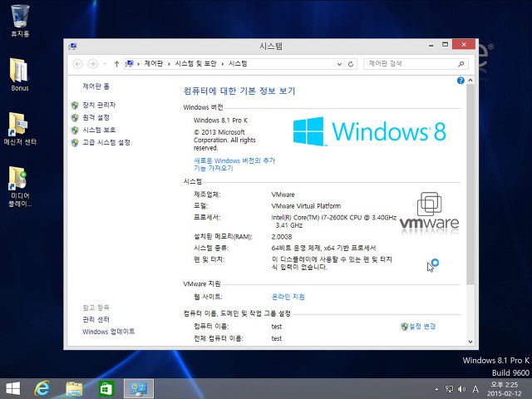Open the address bar history dropdown
The image size is (532, 399).
click(339, 64)
